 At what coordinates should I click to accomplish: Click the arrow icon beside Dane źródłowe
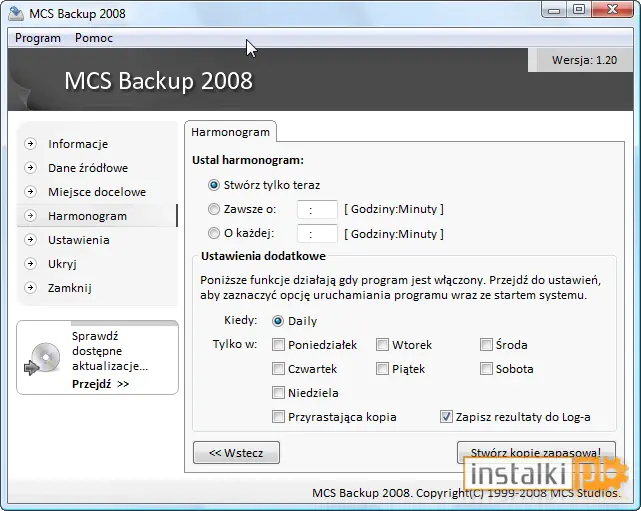pos(30,168)
